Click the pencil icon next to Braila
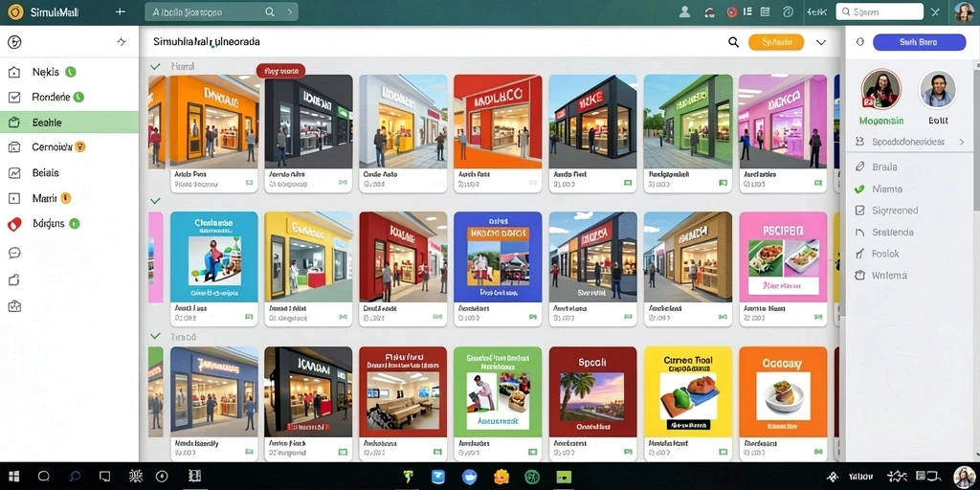This screenshot has width=980, height=490. 860,167
